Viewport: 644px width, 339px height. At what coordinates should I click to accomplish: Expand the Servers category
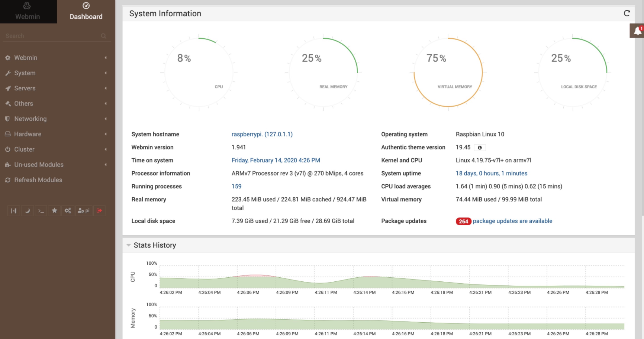(57, 88)
